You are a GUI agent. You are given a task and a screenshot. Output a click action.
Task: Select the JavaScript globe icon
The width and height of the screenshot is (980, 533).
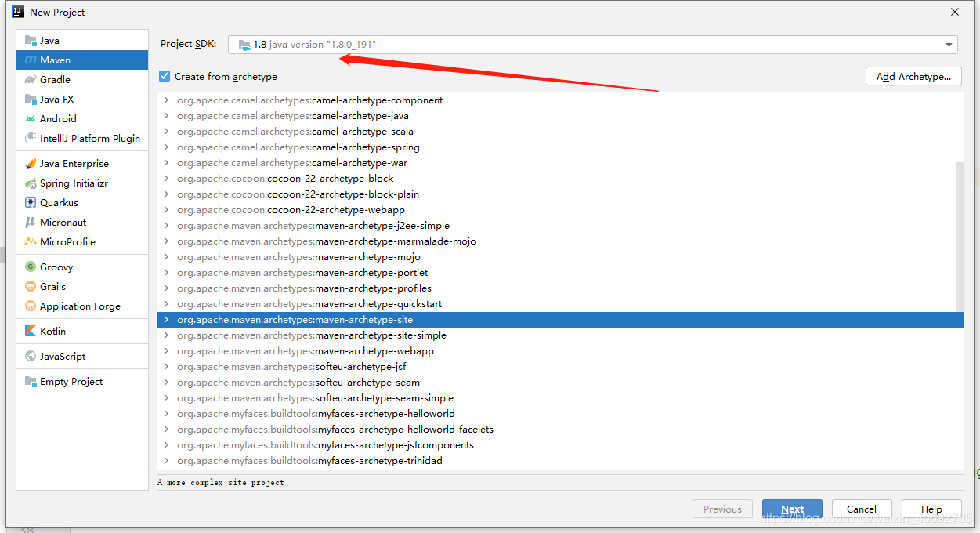pyautogui.click(x=31, y=357)
